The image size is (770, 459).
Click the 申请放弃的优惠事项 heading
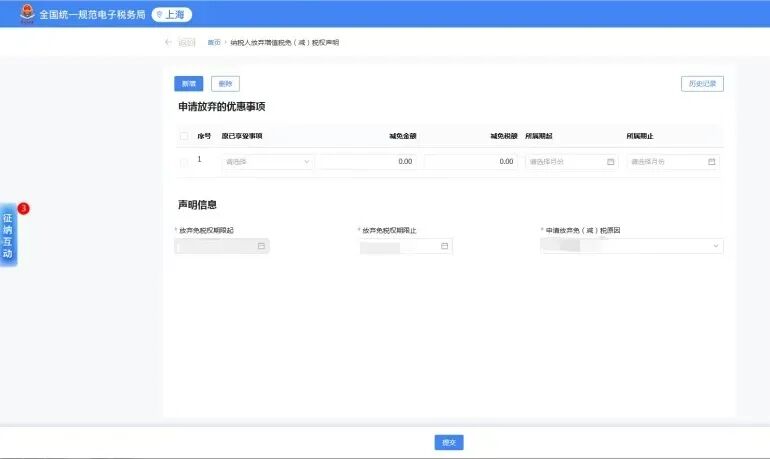point(221,107)
